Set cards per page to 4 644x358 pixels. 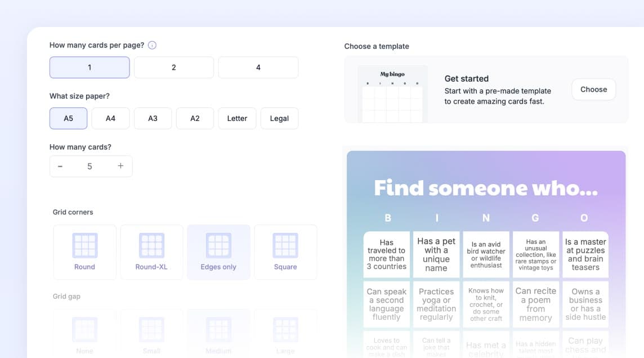[258, 68]
